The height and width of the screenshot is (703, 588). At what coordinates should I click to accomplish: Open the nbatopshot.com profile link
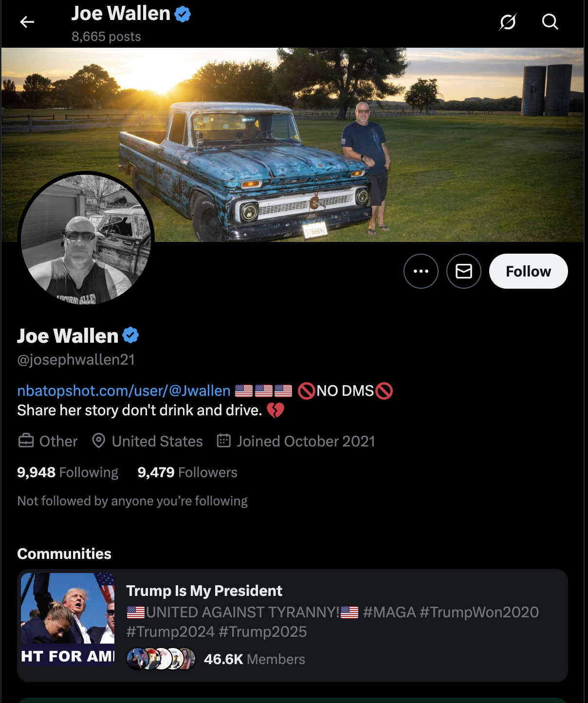(124, 390)
